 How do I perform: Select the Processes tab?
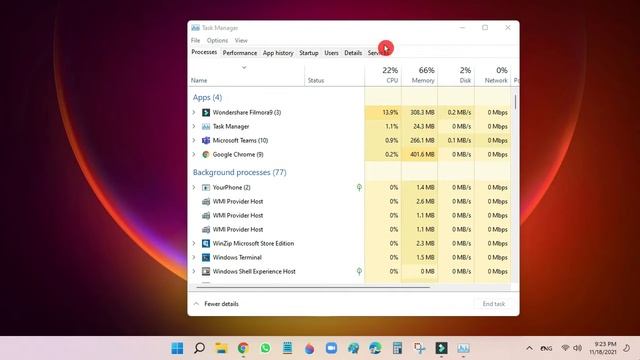[x=204, y=52]
